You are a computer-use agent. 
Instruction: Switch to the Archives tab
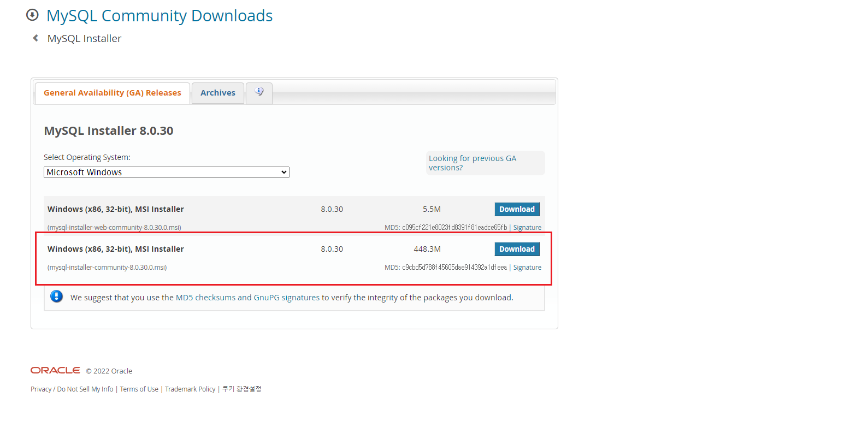(218, 93)
